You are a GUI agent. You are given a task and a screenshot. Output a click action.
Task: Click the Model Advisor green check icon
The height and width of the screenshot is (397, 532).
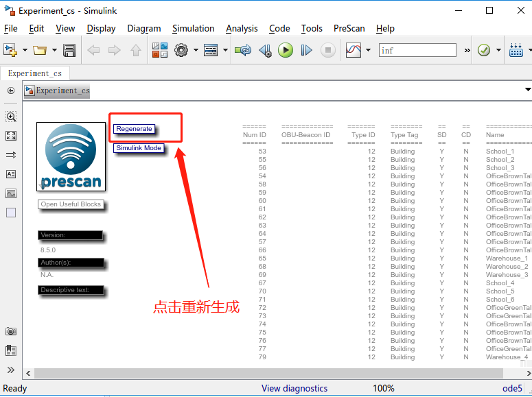pyautogui.click(x=484, y=50)
